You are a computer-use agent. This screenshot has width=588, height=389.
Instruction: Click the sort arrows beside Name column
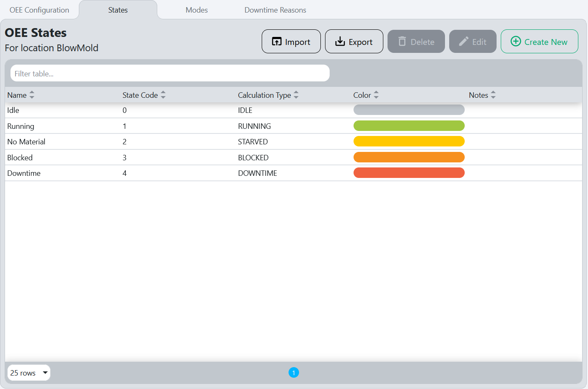(32, 95)
